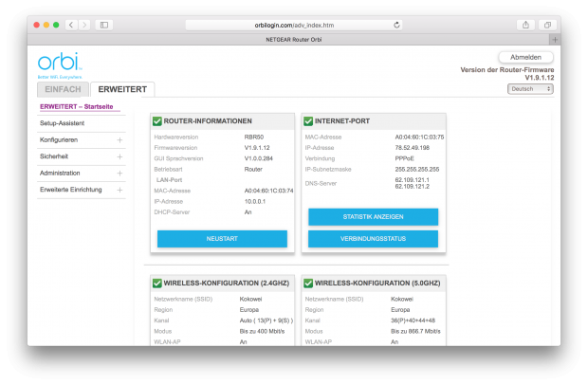Open the Setup-Assistent menu item

pyautogui.click(x=63, y=123)
